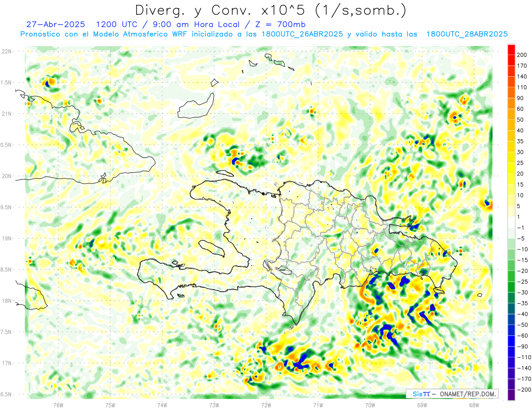Viewport: 532px width, 411px height.
Task: Click the colorbar label "-110"
Action: coord(524,357)
